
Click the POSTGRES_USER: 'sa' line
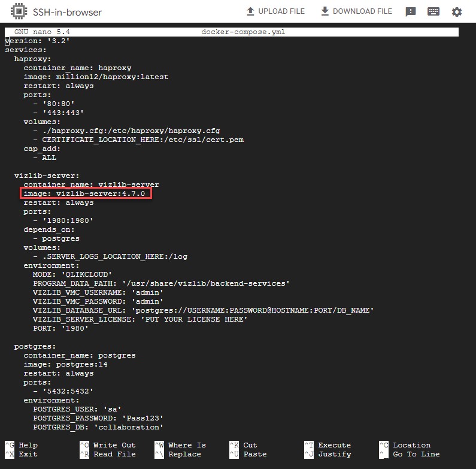77,409
